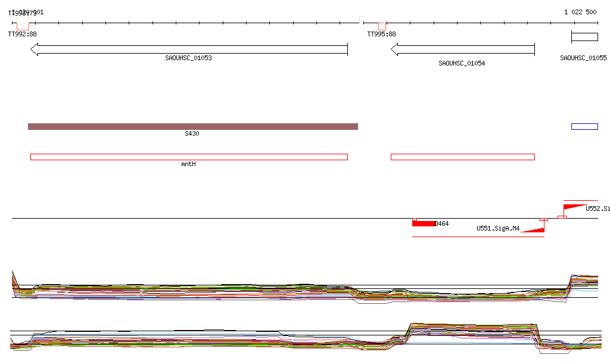Select the brown S430 segment bar
This screenshot has width=610, height=364.
[193, 126]
